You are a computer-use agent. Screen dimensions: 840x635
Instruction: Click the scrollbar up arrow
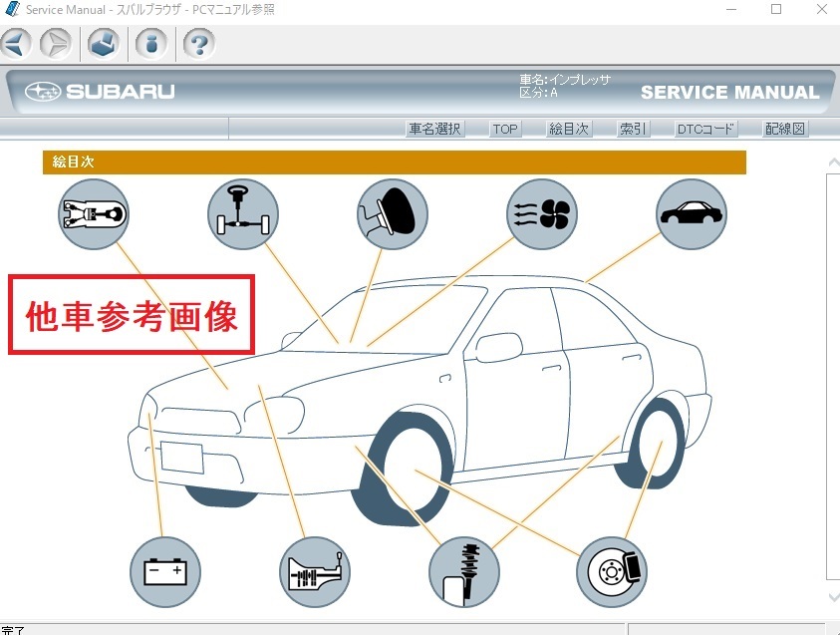click(833, 162)
